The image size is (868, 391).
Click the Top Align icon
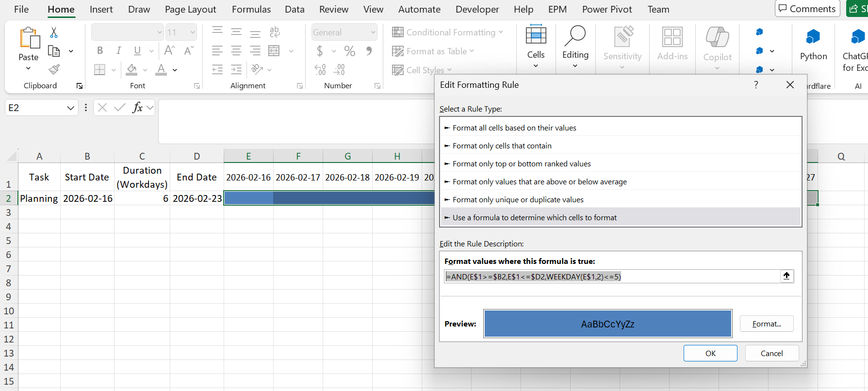[x=217, y=32]
